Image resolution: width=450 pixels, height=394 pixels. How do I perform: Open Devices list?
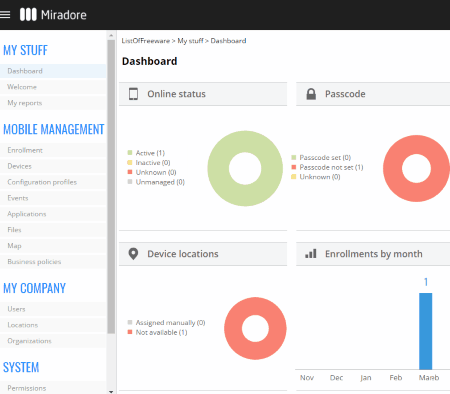(x=53, y=166)
